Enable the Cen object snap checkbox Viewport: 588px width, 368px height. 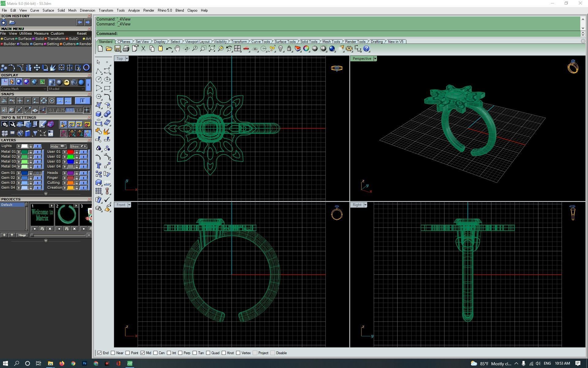pos(156,353)
